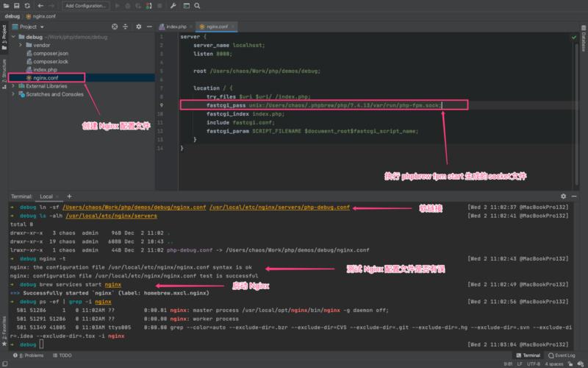The height and width of the screenshot is (368, 588).
Task: Click the Stop square toolbar icon
Action: click(159, 6)
